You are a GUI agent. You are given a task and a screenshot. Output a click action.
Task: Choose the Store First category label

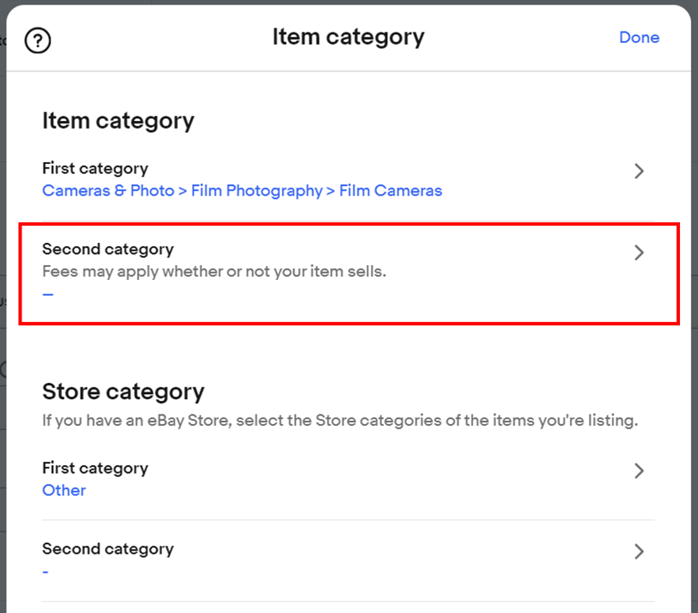click(95, 468)
